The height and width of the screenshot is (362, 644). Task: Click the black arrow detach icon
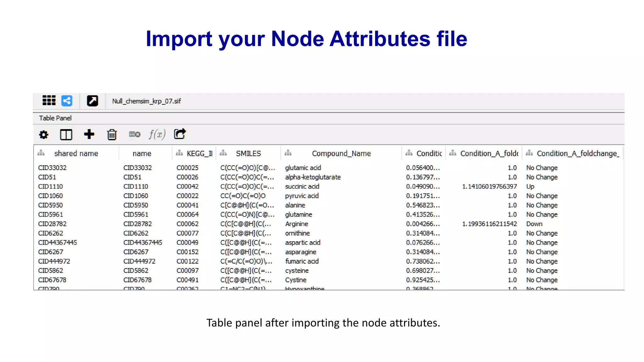point(92,101)
